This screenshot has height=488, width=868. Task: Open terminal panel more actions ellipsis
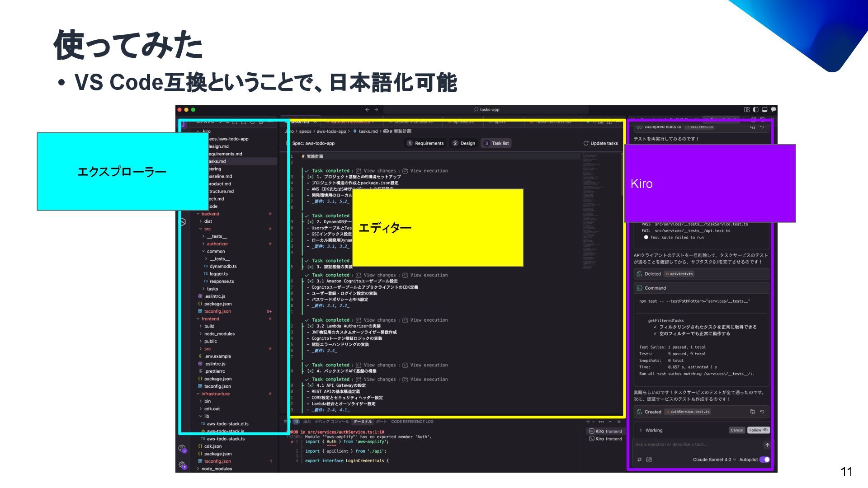coord(601,422)
